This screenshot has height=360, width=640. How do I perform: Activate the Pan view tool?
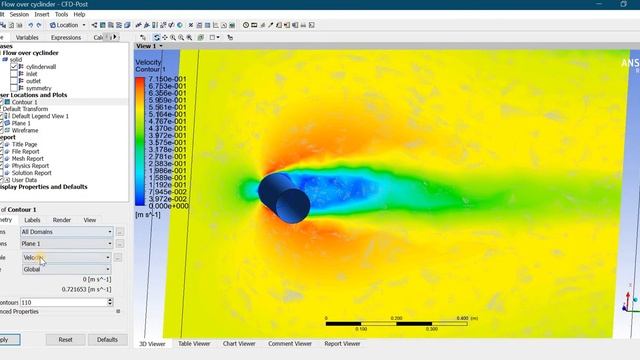click(x=165, y=37)
